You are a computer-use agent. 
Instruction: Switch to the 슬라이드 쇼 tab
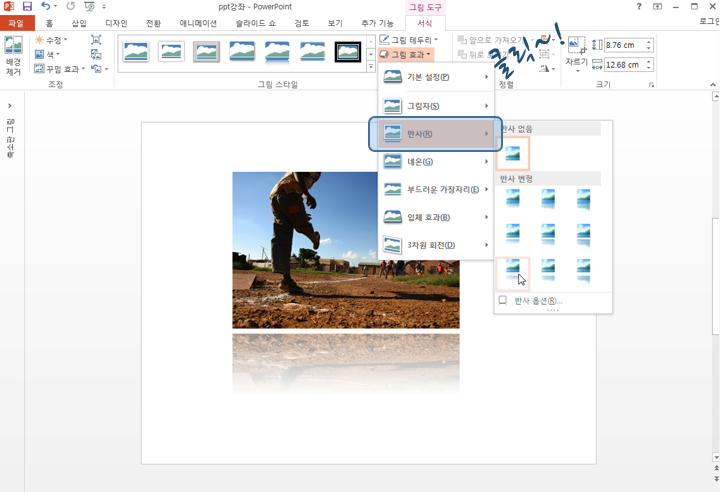[x=256, y=23]
